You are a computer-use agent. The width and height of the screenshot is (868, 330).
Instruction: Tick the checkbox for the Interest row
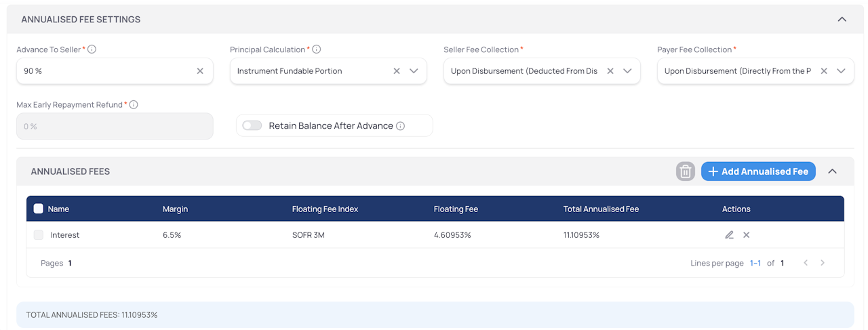click(39, 235)
